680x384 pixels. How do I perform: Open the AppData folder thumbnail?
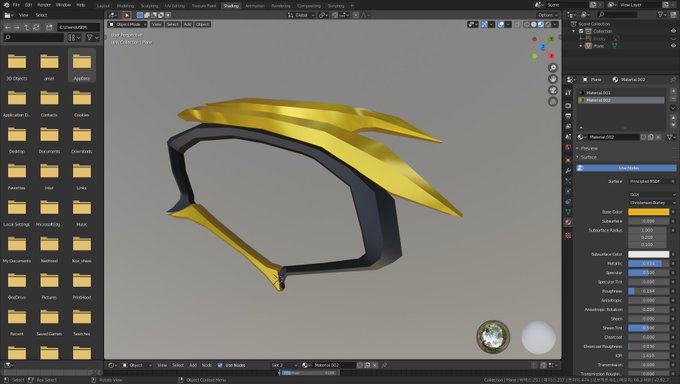coord(82,65)
